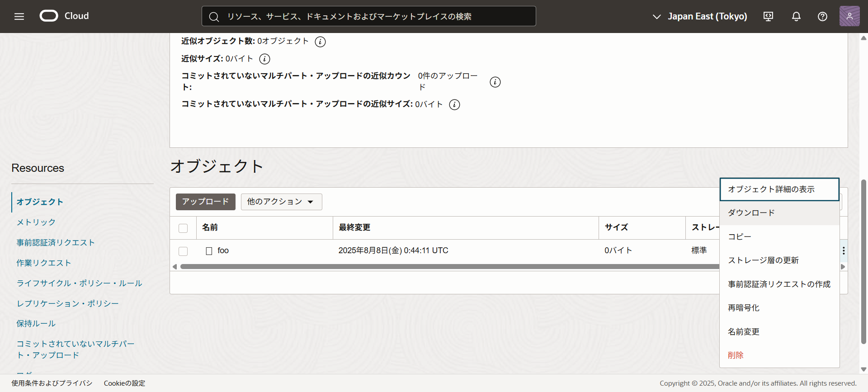Viewport: 868px width, 392px height.
Task: Choose 削除 from the menu
Action: [x=779, y=355]
